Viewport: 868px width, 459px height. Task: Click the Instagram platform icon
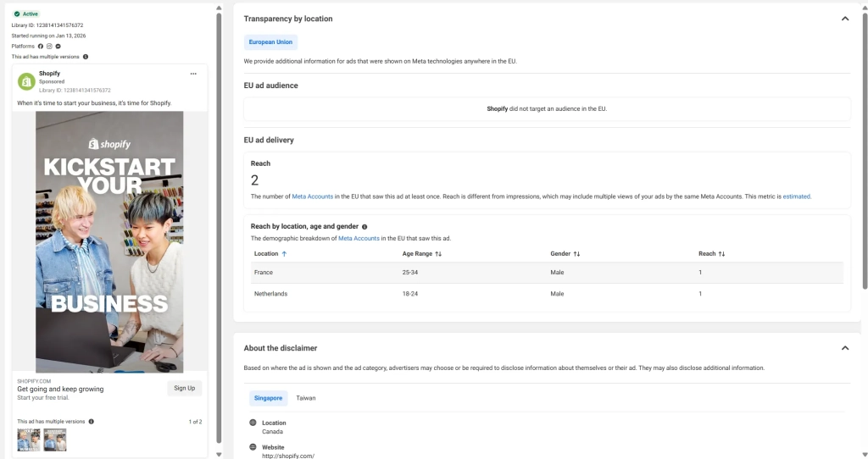[49, 47]
